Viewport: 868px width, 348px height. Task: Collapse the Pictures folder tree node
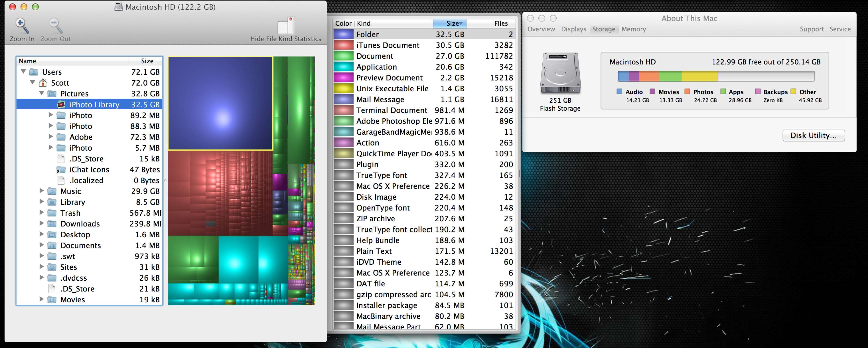(x=42, y=93)
